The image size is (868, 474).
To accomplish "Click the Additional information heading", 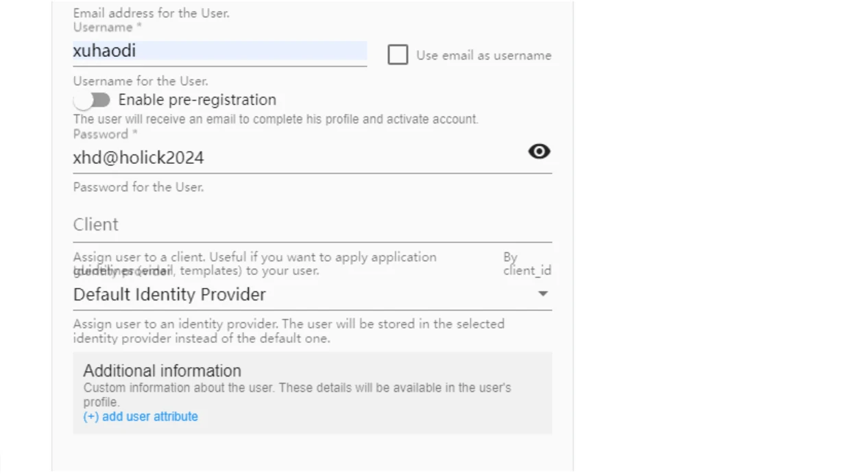I will 162,371.
